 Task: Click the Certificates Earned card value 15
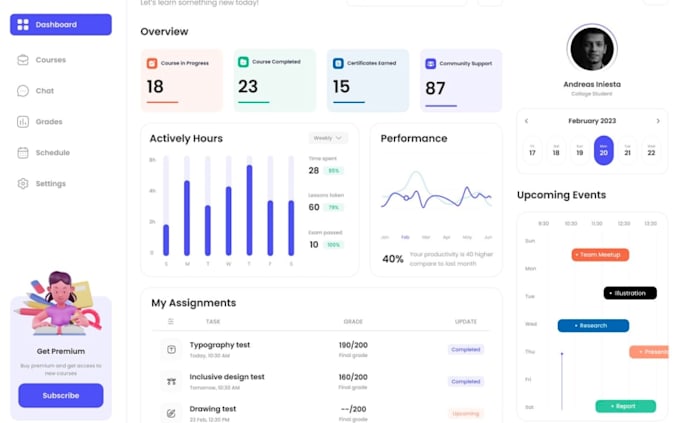pos(341,86)
